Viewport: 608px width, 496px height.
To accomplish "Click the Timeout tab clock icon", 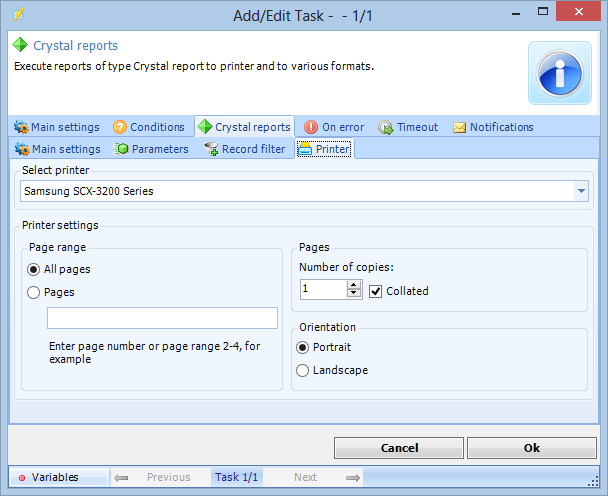I will click(385, 127).
